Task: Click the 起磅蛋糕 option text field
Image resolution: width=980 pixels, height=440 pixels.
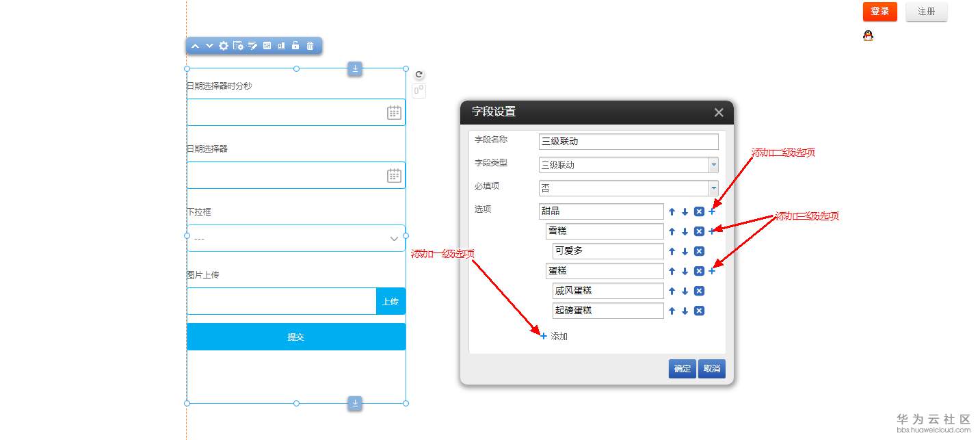Action: pos(608,311)
